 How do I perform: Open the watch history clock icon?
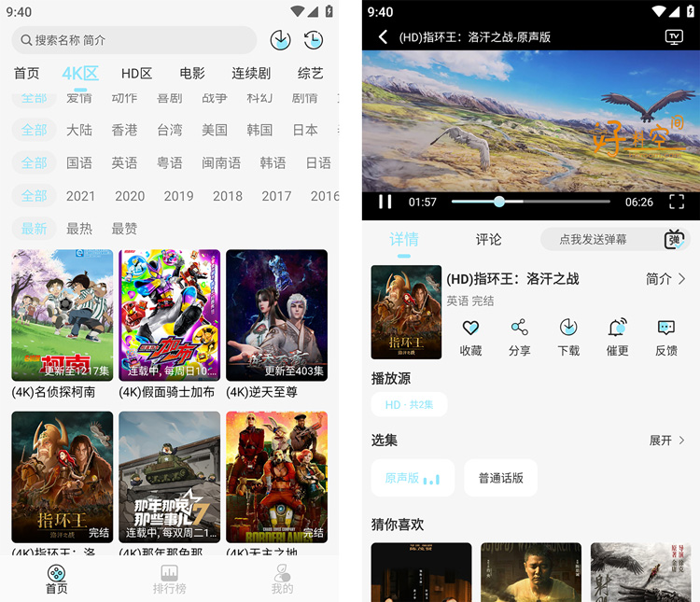point(314,40)
